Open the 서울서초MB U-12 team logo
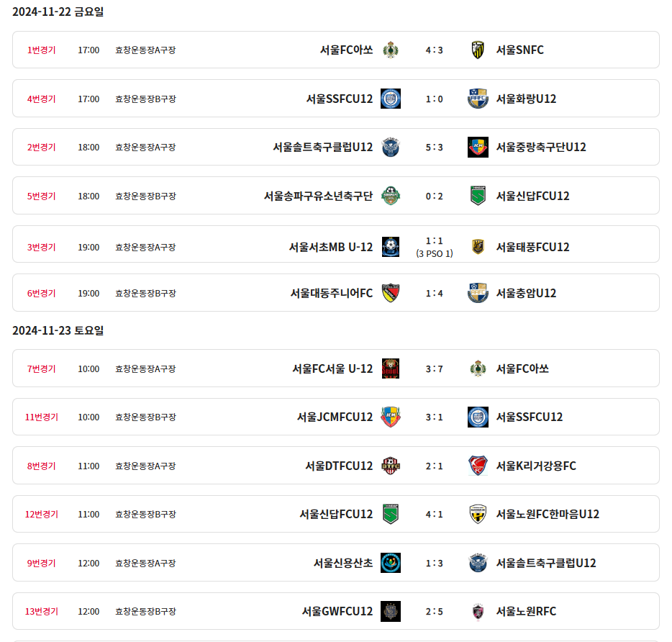This screenshot has height=642, width=672. 391,247
